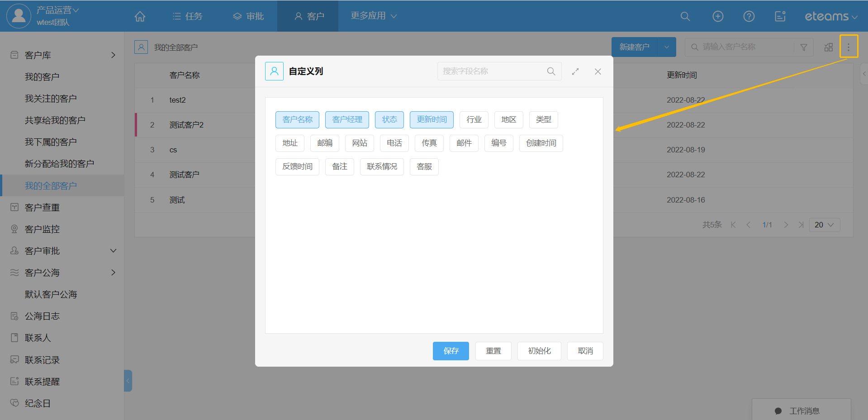
Task: Toggle the 创建时间 column field
Action: [541, 143]
